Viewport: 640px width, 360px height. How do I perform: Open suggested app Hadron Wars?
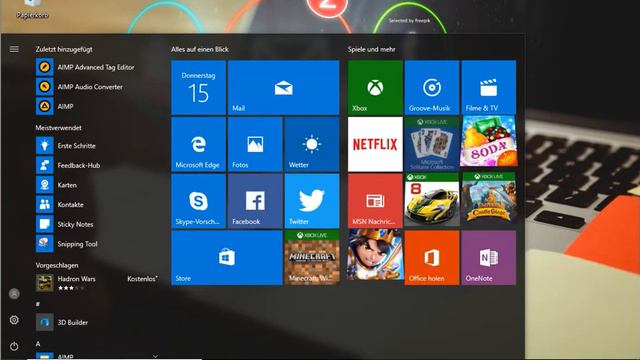pos(97,283)
